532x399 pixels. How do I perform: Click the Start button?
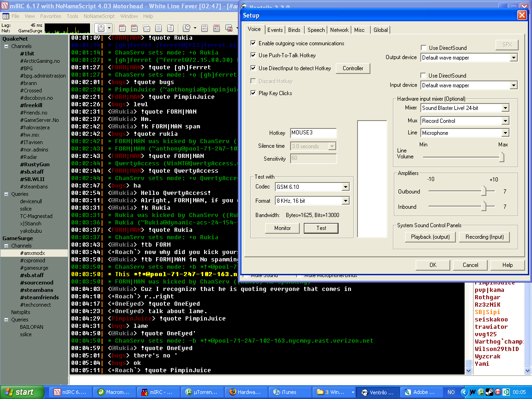pos(21,392)
